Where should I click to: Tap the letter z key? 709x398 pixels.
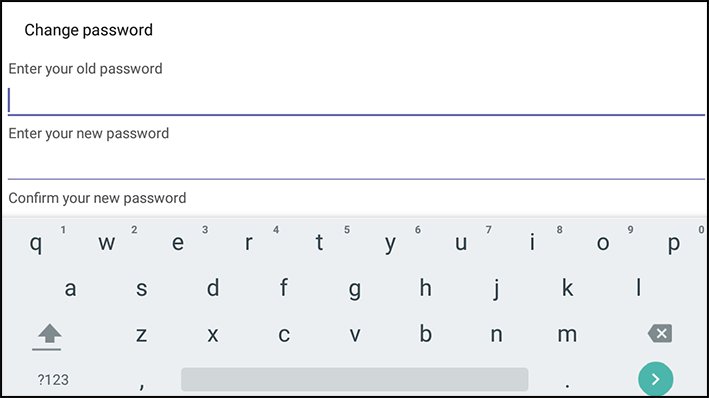point(142,335)
